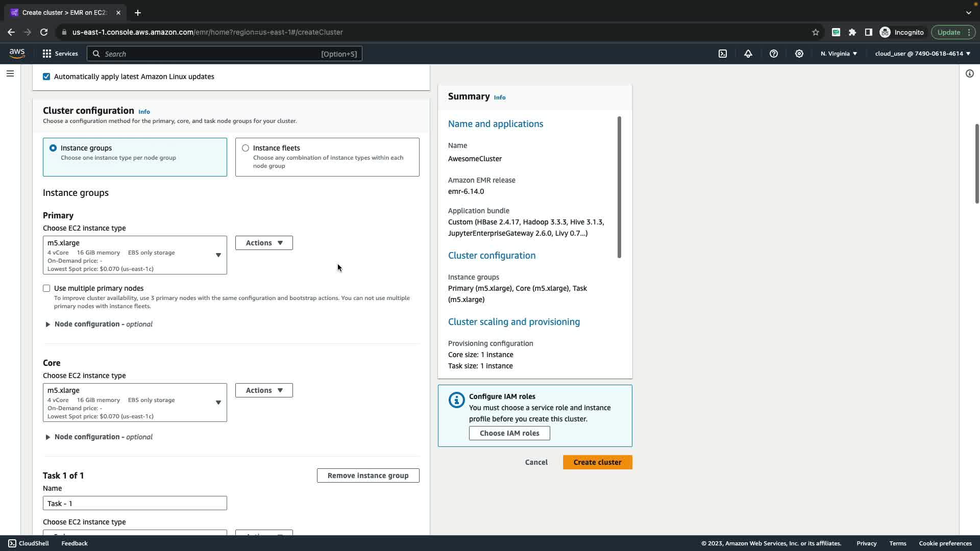This screenshot has width=980, height=551.
Task: Open AWS CloudShell icon in top navbar
Action: tap(723, 54)
